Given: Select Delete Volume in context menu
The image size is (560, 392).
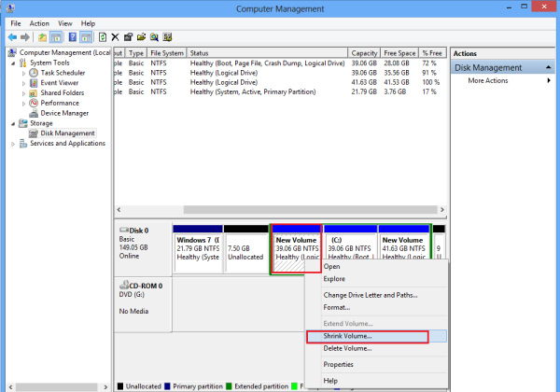Looking at the screenshot, I should tap(346, 348).
